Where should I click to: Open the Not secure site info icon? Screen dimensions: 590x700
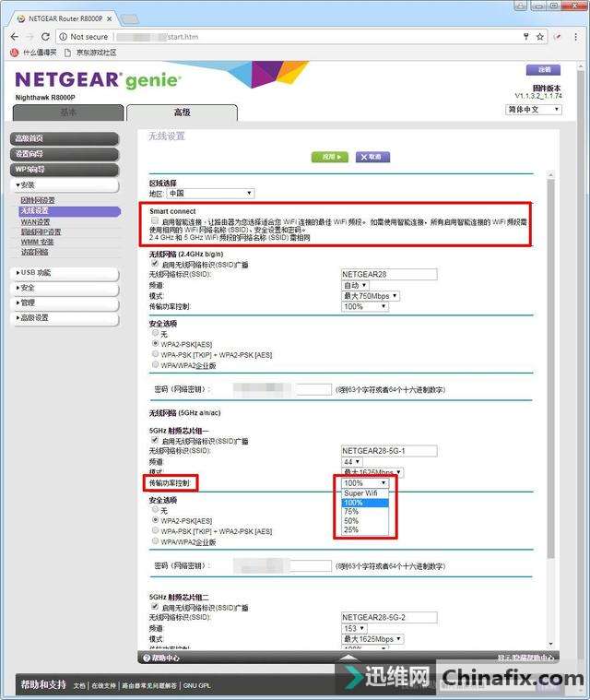[x=64, y=37]
